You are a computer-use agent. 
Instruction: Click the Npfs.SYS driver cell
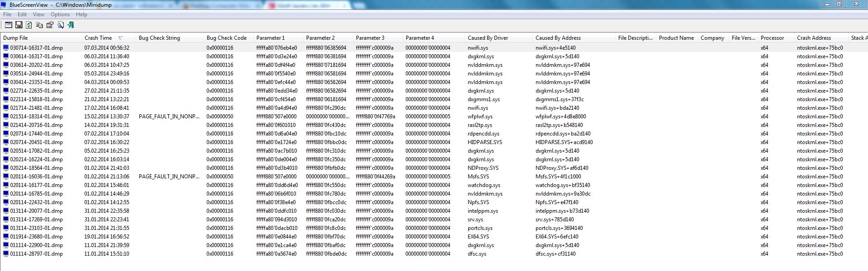click(479, 202)
